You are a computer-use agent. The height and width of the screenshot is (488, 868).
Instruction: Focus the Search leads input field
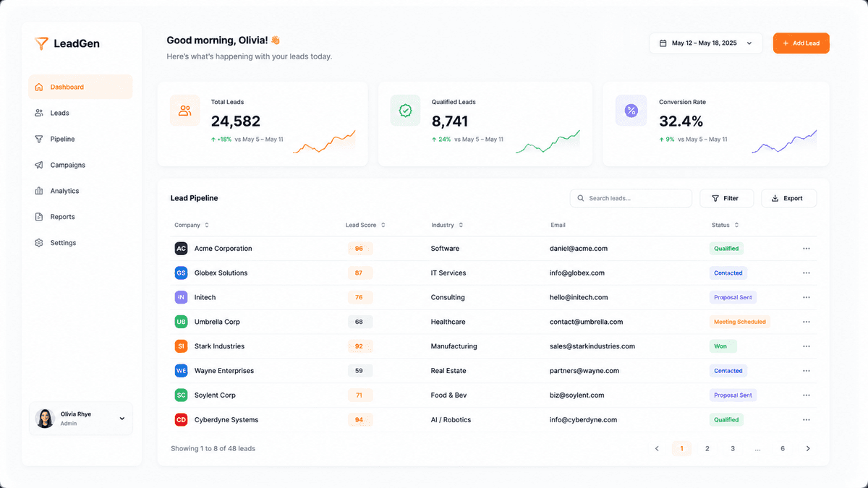(x=631, y=198)
